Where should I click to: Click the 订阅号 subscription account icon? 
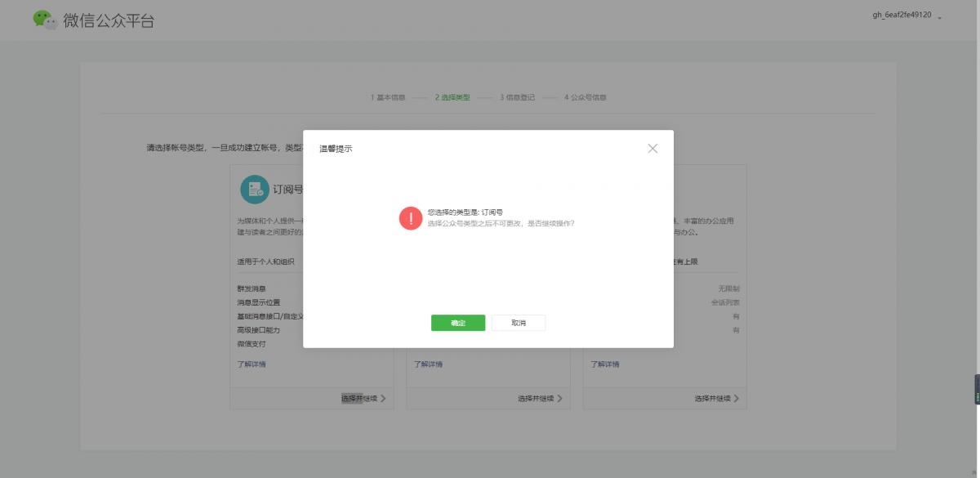click(256, 189)
